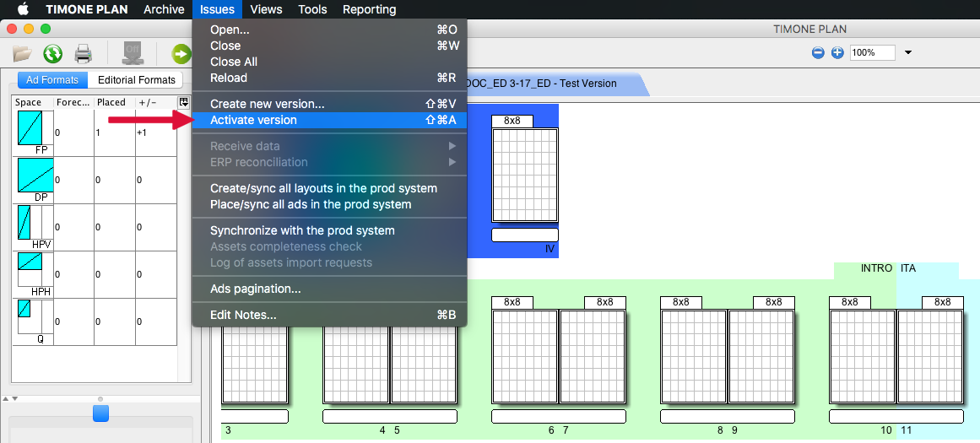This screenshot has height=443, width=980.
Task: Open the Apple menu
Action: click(23, 9)
